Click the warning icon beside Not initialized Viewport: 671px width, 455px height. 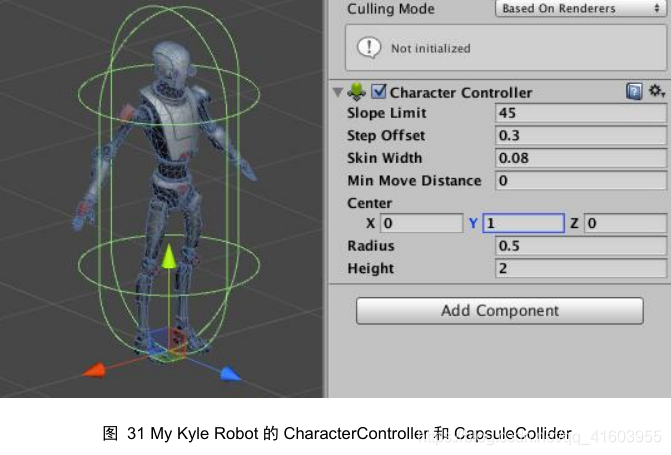(x=368, y=48)
